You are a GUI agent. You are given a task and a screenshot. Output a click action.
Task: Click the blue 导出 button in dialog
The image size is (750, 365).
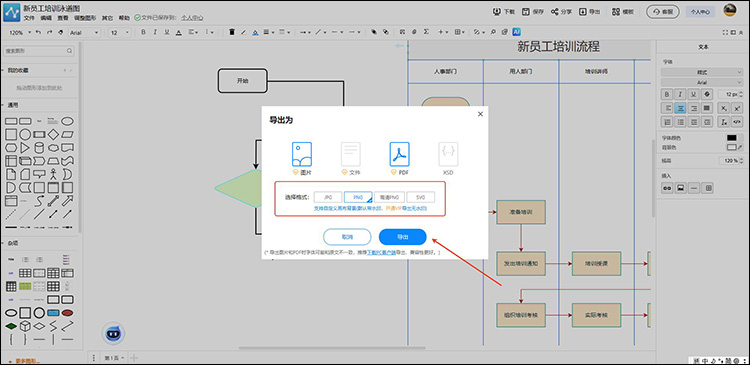[x=402, y=237]
